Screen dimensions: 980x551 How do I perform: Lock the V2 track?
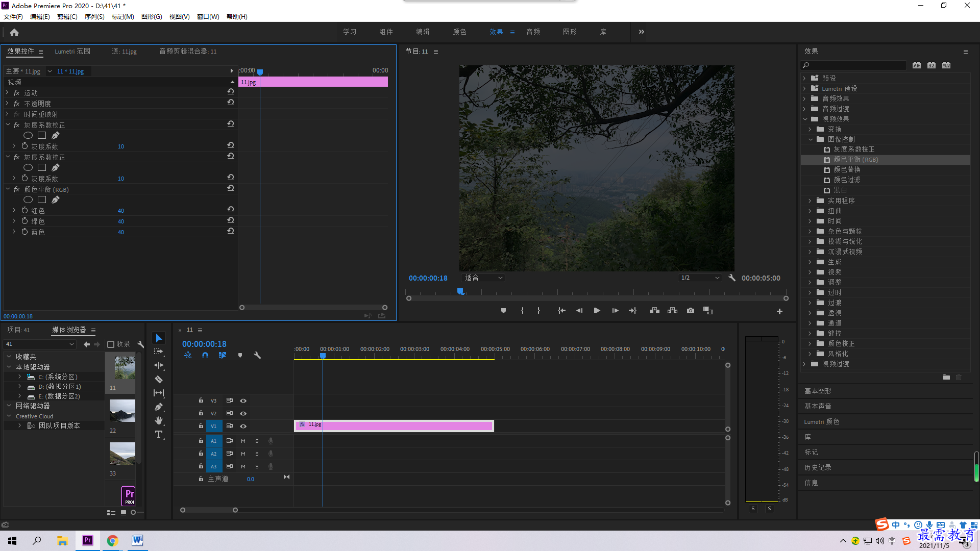pyautogui.click(x=201, y=413)
